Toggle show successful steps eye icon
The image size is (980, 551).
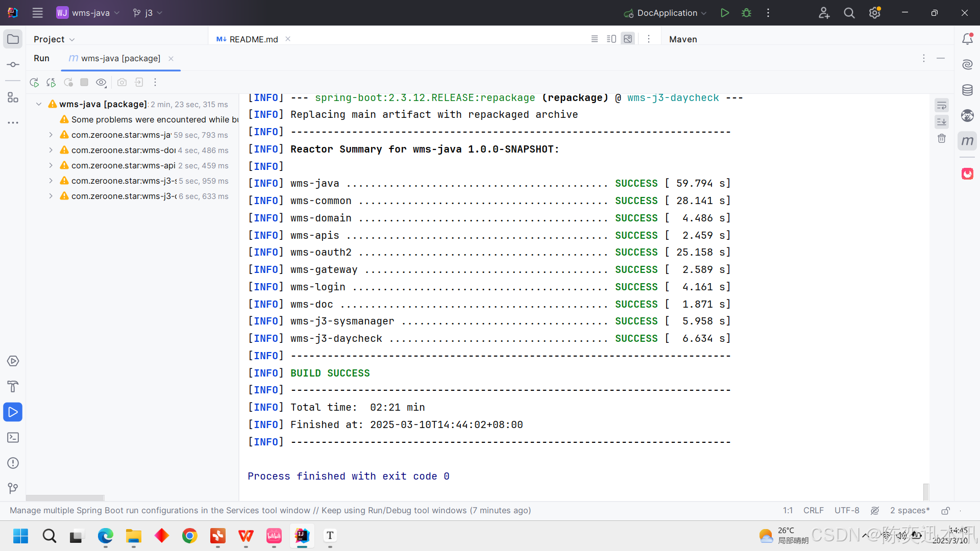(x=101, y=82)
